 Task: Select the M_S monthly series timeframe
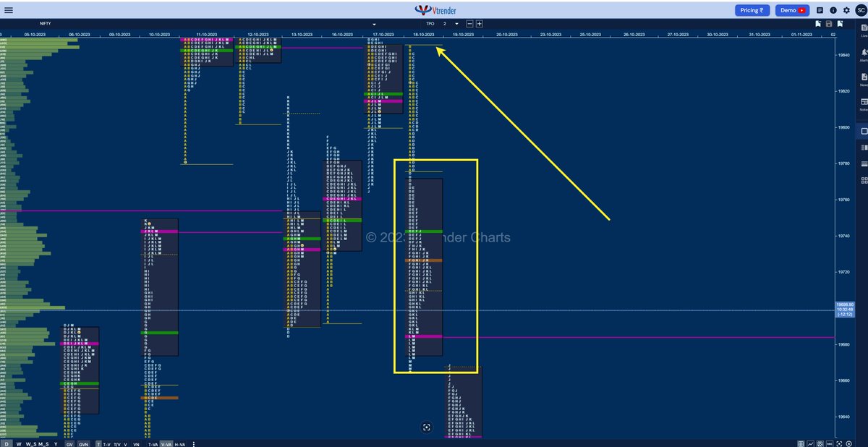click(43, 443)
